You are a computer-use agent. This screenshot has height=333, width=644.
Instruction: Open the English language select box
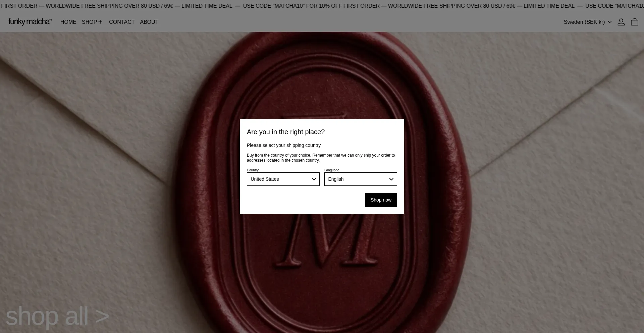[361, 179]
